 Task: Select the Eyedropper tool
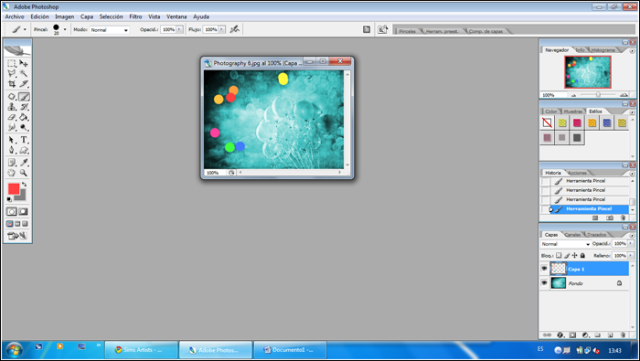pos(24,163)
